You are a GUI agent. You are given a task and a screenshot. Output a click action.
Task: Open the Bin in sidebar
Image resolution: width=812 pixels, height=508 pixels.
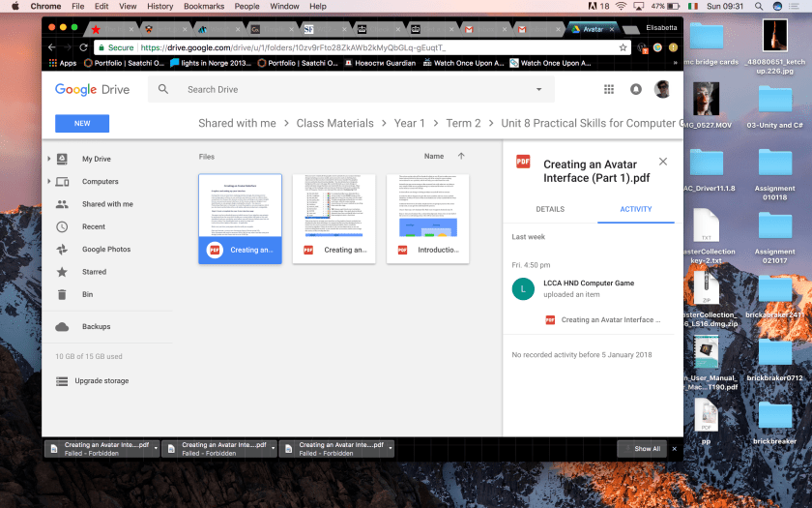tap(87, 294)
